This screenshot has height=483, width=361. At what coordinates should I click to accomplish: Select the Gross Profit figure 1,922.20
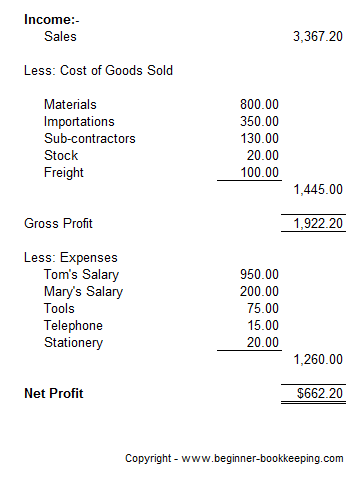(x=318, y=224)
